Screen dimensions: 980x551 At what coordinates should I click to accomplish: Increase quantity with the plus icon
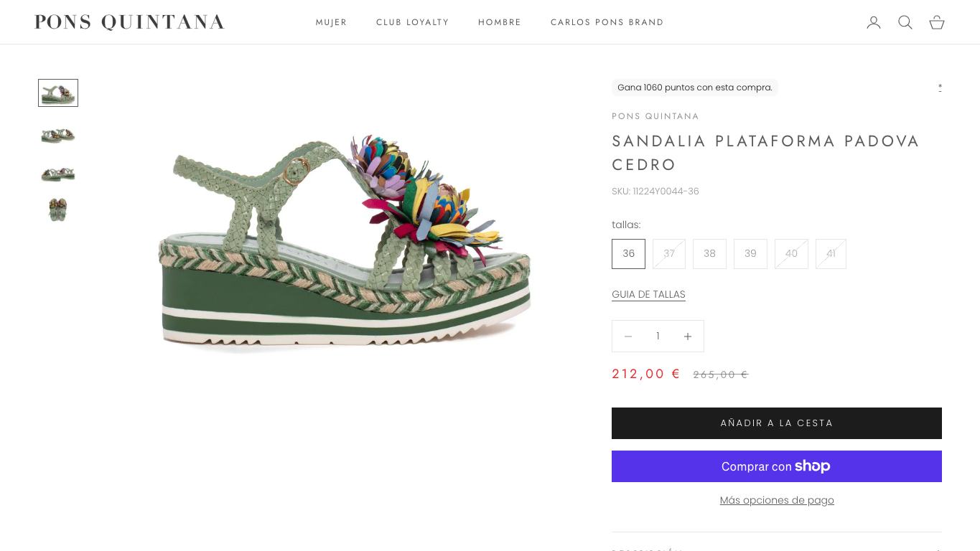click(x=688, y=336)
